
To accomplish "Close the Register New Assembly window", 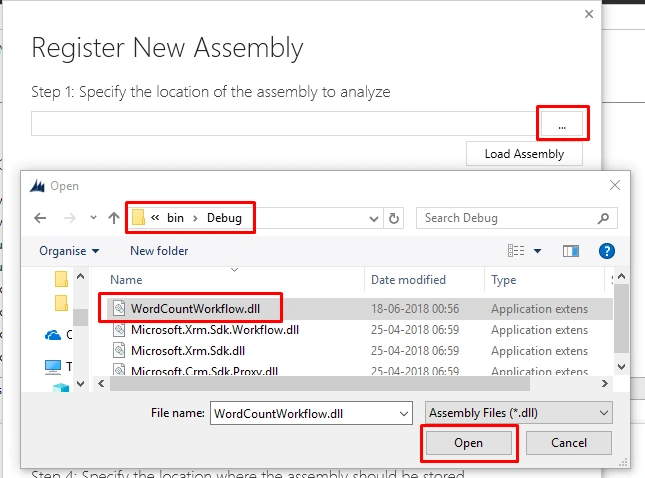I will click(x=589, y=14).
